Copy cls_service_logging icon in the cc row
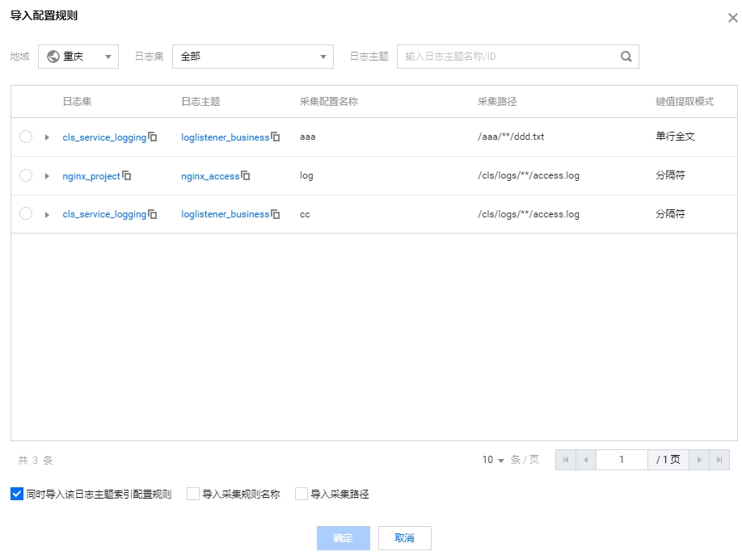This screenshot has height=560, width=742. click(153, 214)
